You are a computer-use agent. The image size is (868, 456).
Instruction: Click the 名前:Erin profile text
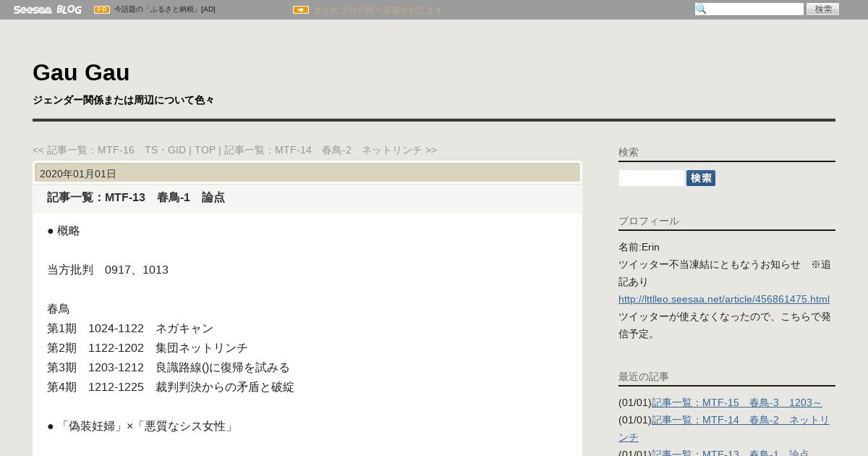coord(639,247)
